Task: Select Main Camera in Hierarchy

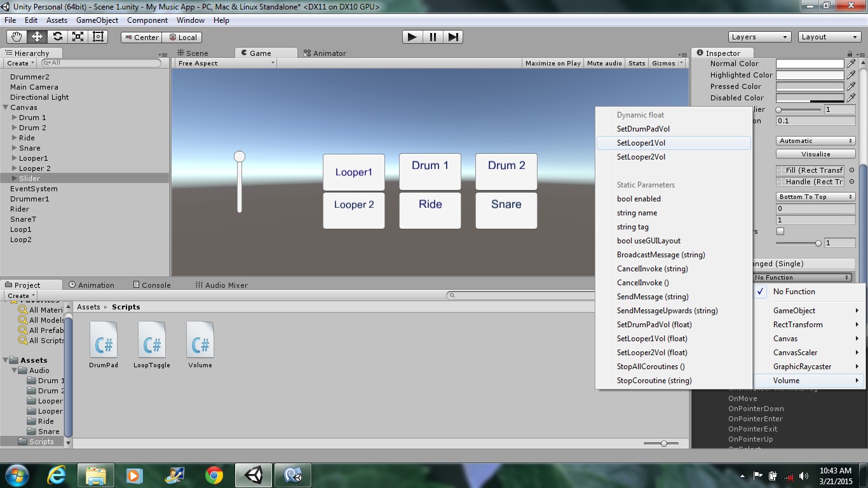Action: coord(34,87)
